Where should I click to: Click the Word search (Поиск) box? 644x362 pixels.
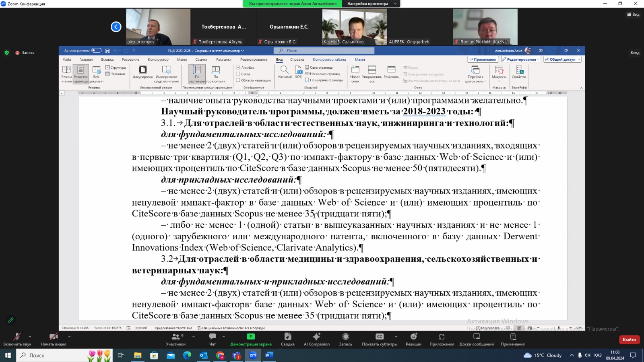(x=324, y=51)
